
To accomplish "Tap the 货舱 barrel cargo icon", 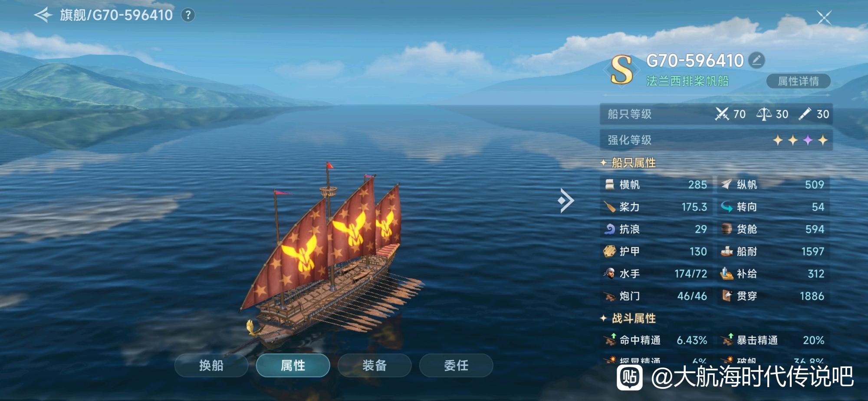I will coord(727,229).
